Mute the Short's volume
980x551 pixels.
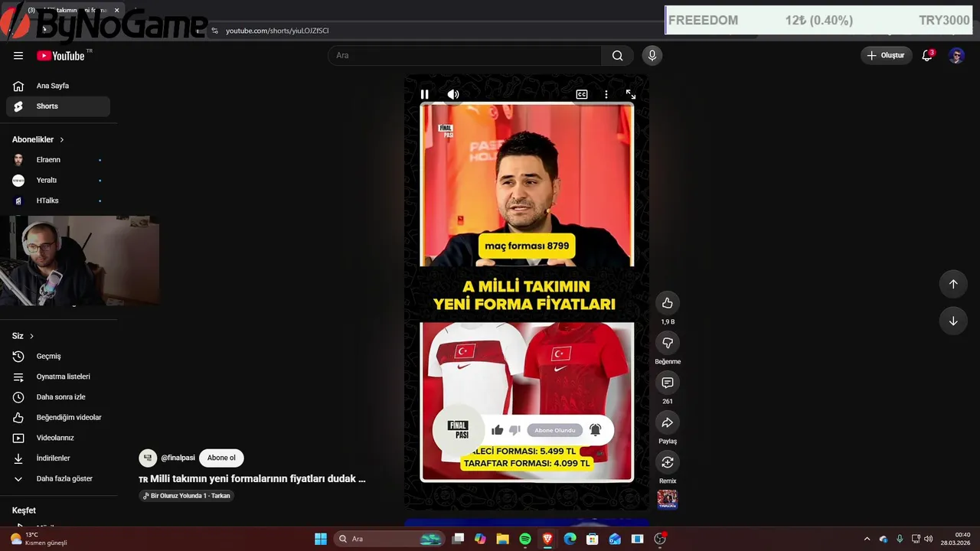pos(453,94)
